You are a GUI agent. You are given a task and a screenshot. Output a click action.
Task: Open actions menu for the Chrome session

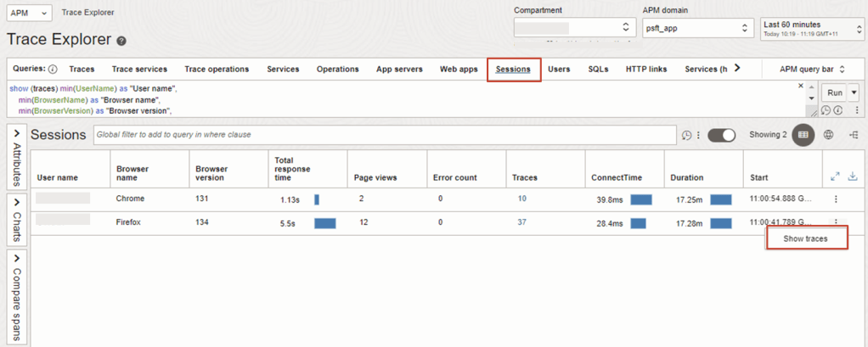click(836, 199)
